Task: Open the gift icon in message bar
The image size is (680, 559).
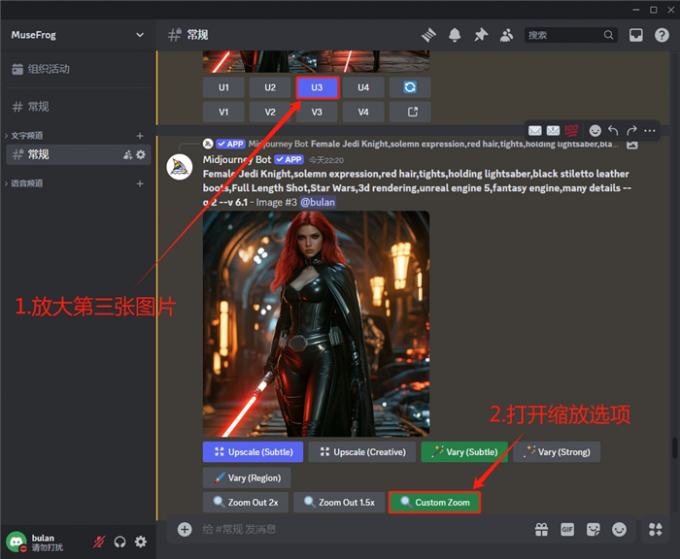Action: coord(541,530)
